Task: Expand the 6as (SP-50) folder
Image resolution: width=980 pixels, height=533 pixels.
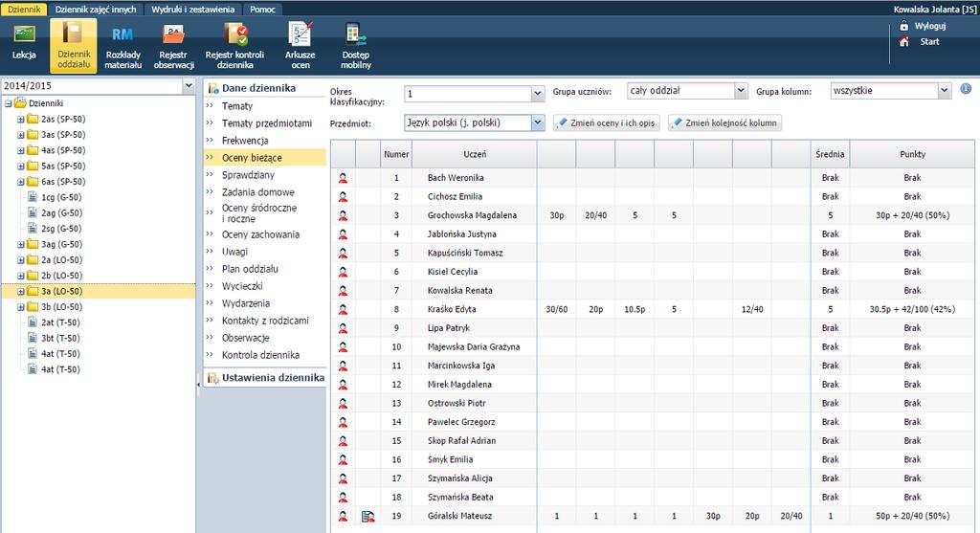Action: (x=21, y=182)
